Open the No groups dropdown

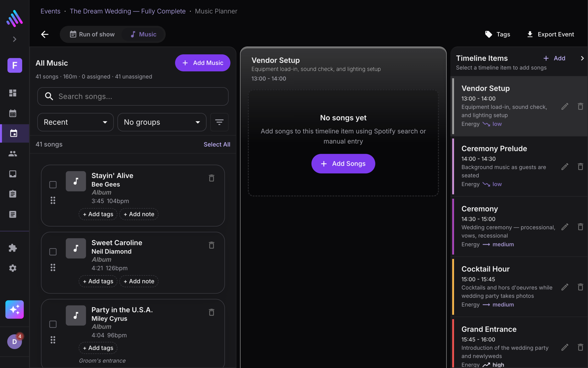162,122
